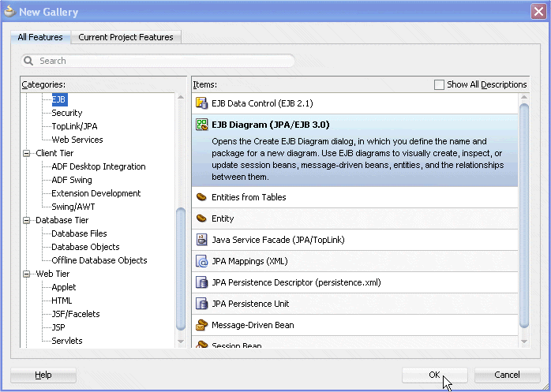Image resolution: width=551 pixels, height=392 pixels.
Task: Select EJB Data Control (EJB 2.1) item
Action: pyautogui.click(x=355, y=103)
